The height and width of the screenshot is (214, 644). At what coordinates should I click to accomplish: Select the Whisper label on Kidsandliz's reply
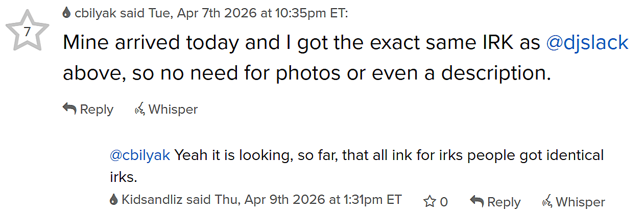[580, 202]
